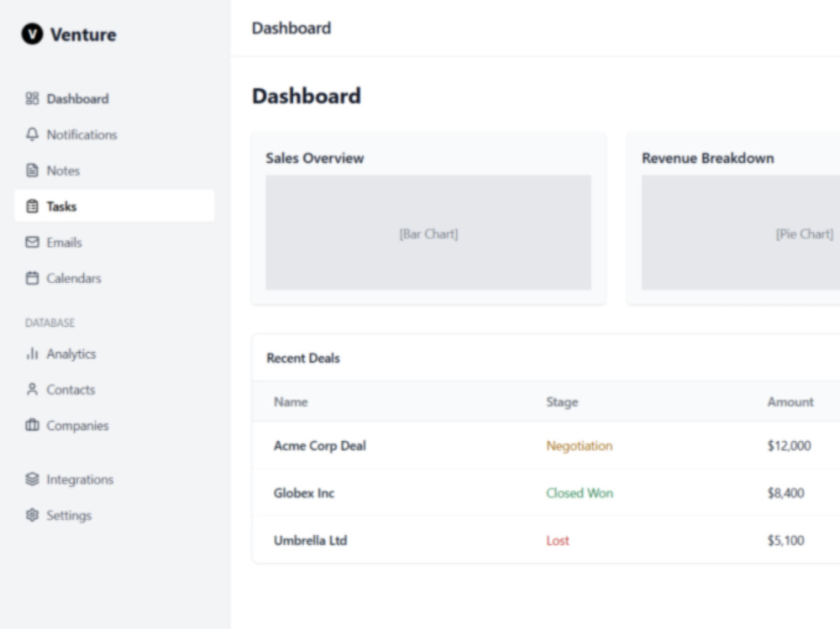This screenshot has height=629, width=840.
Task: Click the $5,100 amount cell
Action: (x=785, y=540)
